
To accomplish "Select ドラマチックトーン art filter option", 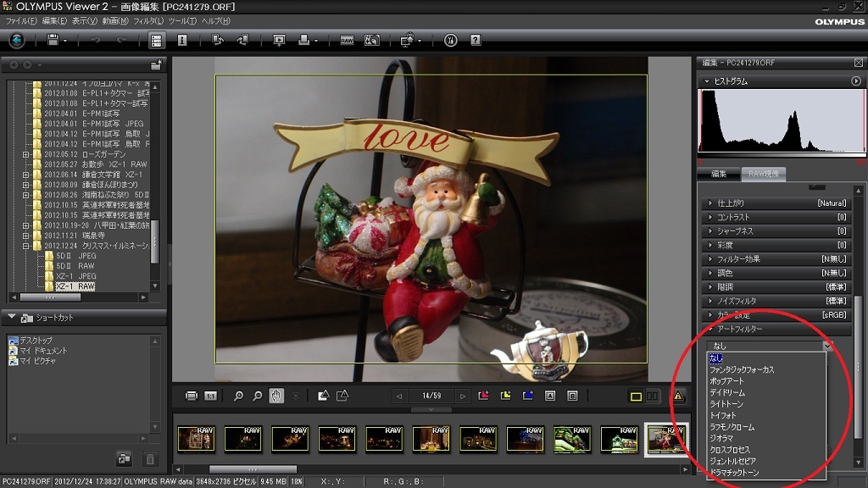I will pos(734,472).
